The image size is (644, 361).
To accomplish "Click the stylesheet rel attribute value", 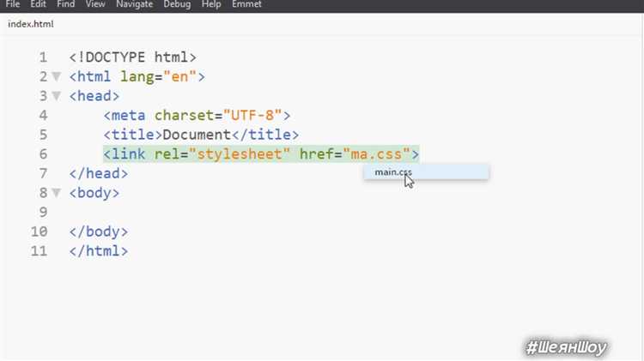I will tap(240, 154).
